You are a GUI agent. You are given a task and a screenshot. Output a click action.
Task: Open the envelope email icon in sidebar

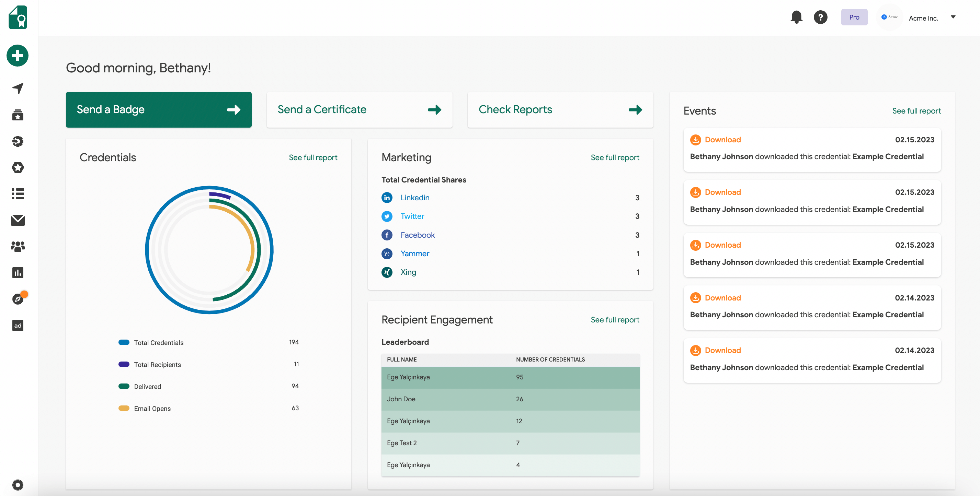click(18, 220)
